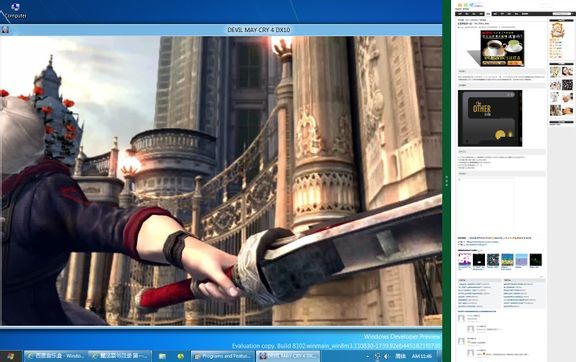Image resolution: width=580 pixels, height=362 pixels.
Task: Click the coffee cups advertisement banner
Action: 502,48
